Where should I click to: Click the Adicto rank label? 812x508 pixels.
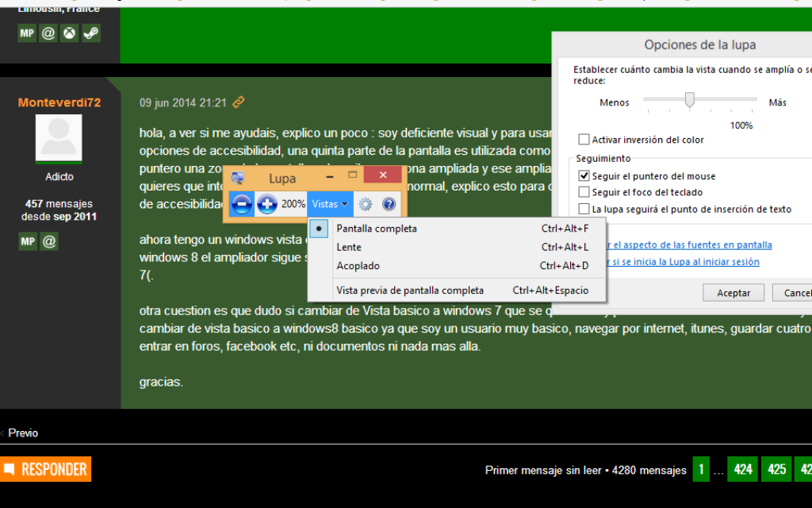[x=59, y=177]
